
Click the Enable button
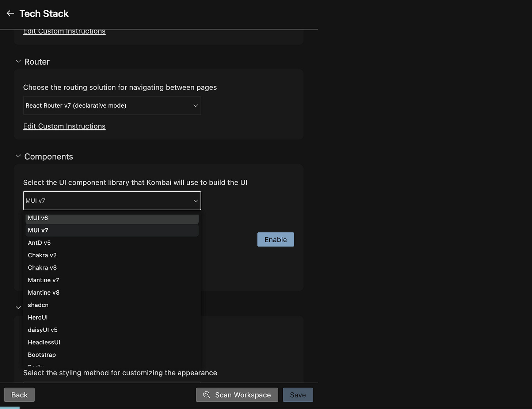(x=275, y=240)
